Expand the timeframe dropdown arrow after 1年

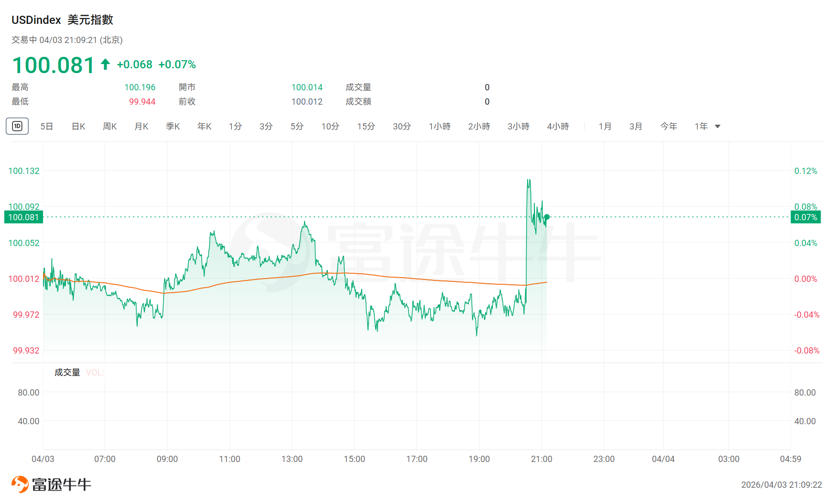[717, 127]
